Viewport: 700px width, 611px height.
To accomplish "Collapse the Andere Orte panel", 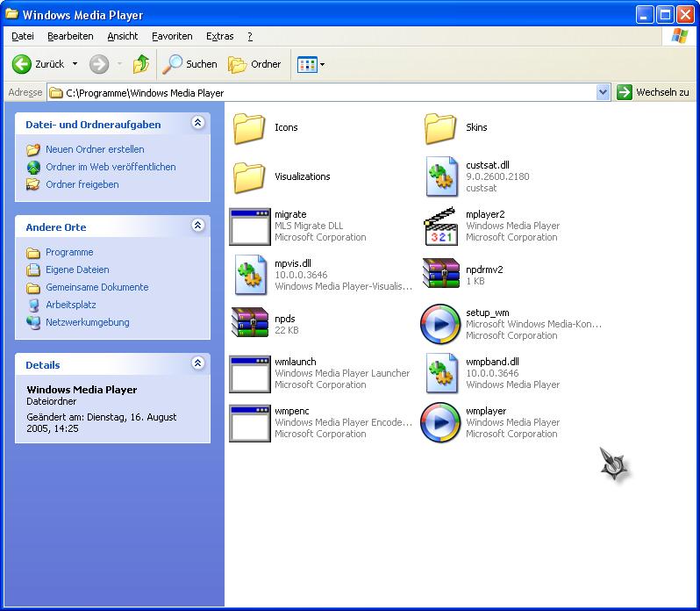I will [198, 226].
